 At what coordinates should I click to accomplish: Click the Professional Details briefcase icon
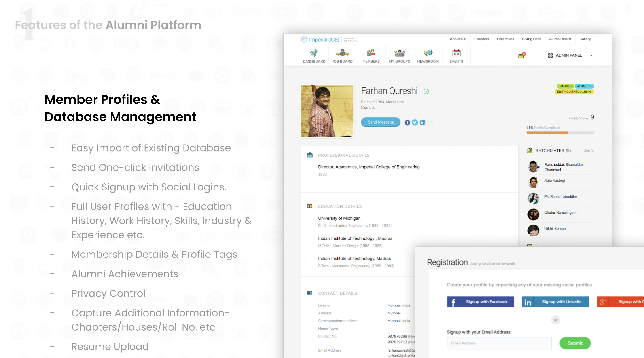[310, 155]
